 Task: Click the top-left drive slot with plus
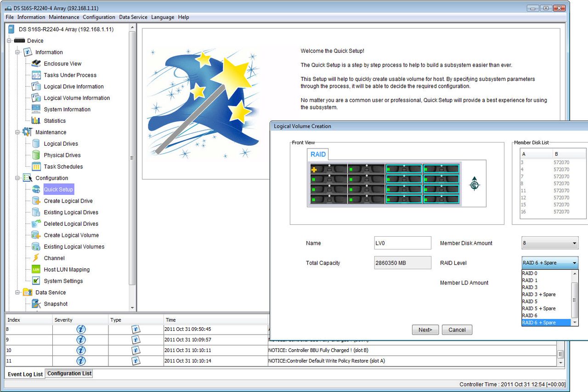pos(328,169)
